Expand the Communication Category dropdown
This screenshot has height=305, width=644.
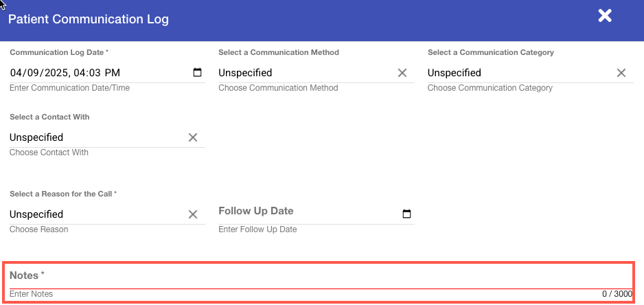[x=515, y=73]
